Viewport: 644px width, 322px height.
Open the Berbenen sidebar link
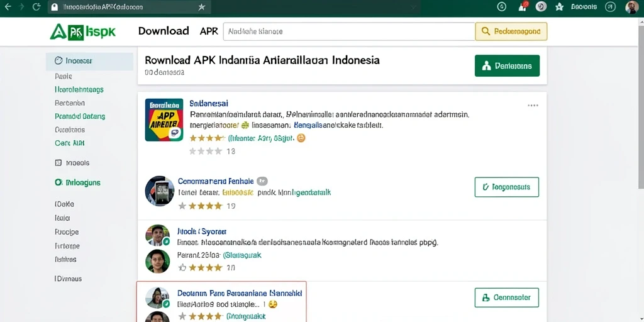point(70,103)
